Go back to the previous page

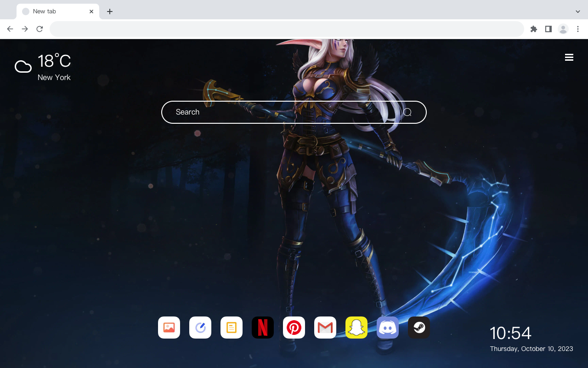click(x=10, y=29)
